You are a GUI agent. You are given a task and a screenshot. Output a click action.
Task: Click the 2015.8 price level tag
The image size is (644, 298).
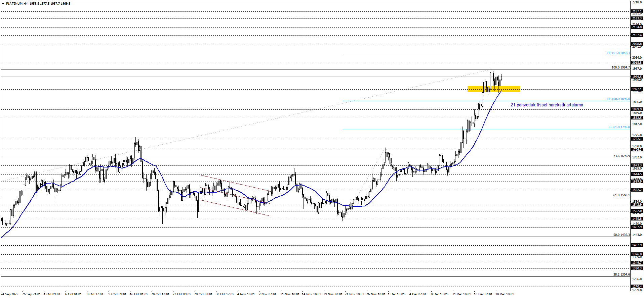(x=637, y=63)
